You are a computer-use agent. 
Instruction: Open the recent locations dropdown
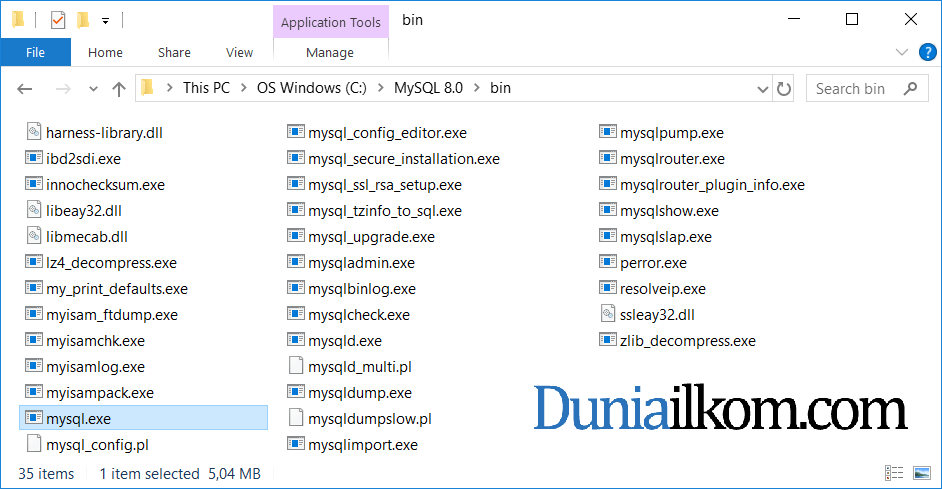coord(93,89)
